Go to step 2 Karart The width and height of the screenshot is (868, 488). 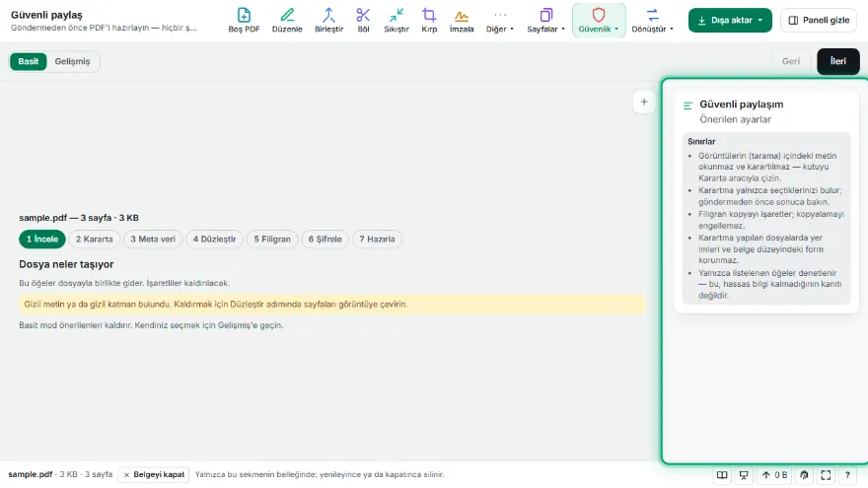point(94,239)
